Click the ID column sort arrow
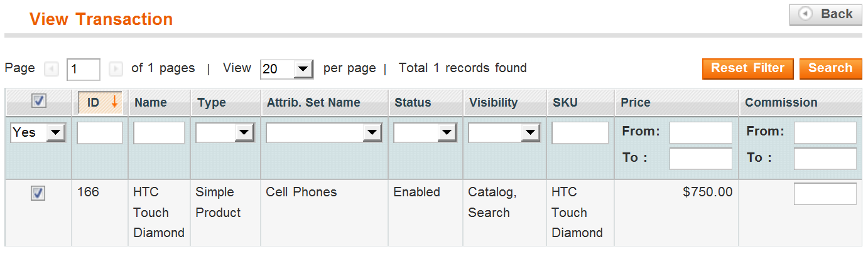868x254 pixels. [x=114, y=102]
